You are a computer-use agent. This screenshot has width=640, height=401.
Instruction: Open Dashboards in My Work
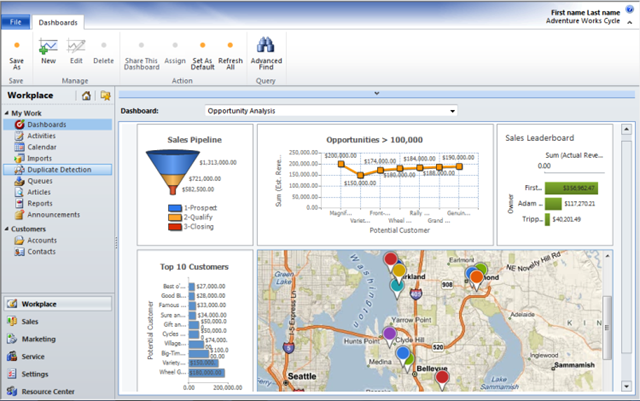(58, 125)
